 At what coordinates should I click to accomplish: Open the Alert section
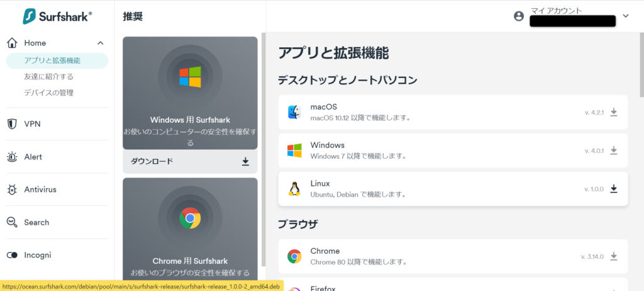pos(33,157)
